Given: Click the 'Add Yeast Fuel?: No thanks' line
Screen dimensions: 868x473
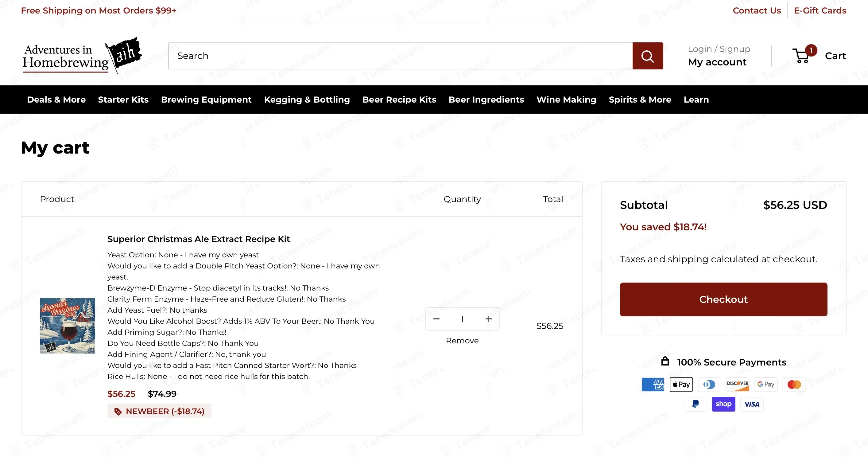Looking at the screenshot, I should pos(157,310).
